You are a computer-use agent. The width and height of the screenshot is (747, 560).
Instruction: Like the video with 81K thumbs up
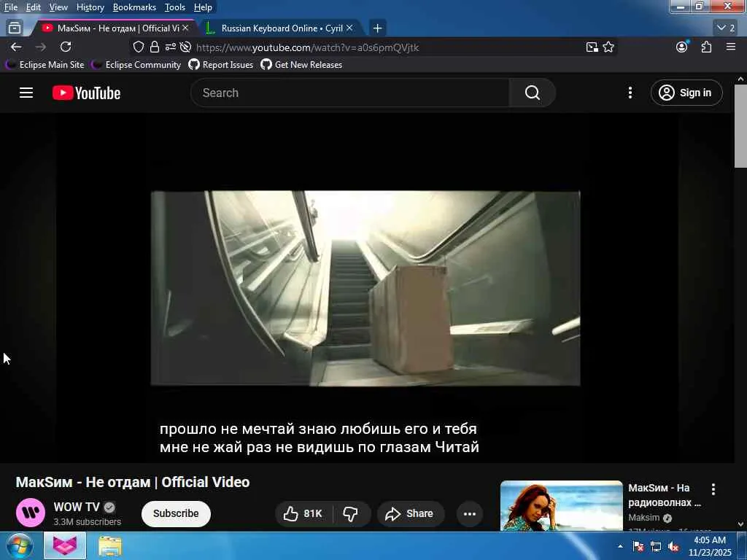tap(303, 514)
